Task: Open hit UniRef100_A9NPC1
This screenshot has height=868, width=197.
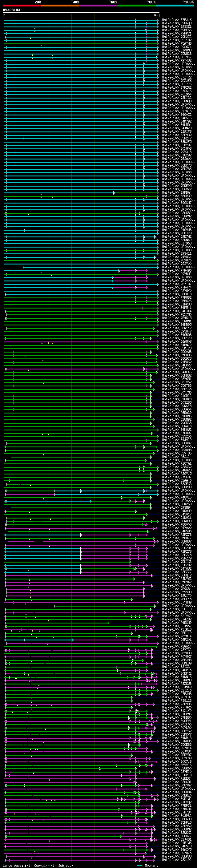Action: tap(177, 33)
